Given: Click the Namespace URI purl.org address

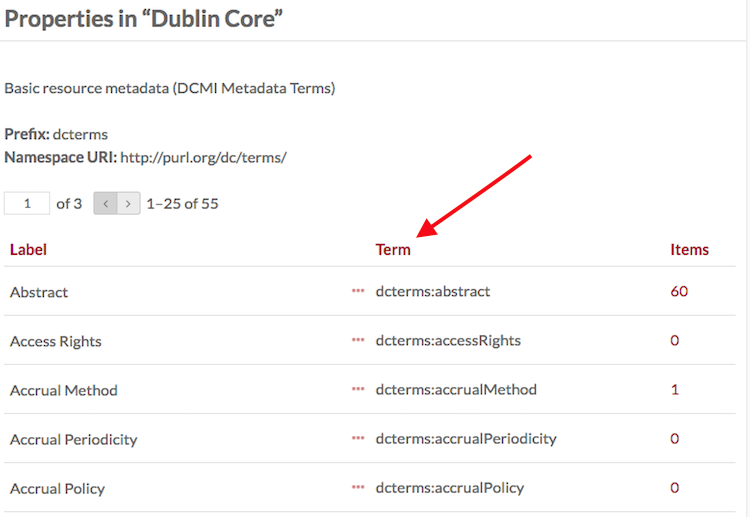Looking at the screenshot, I should [x=203, y=157].
